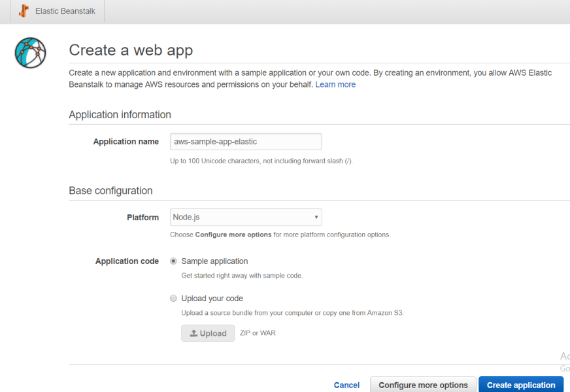Expand the Platform dropdown showing Node.js

[246, 218]
